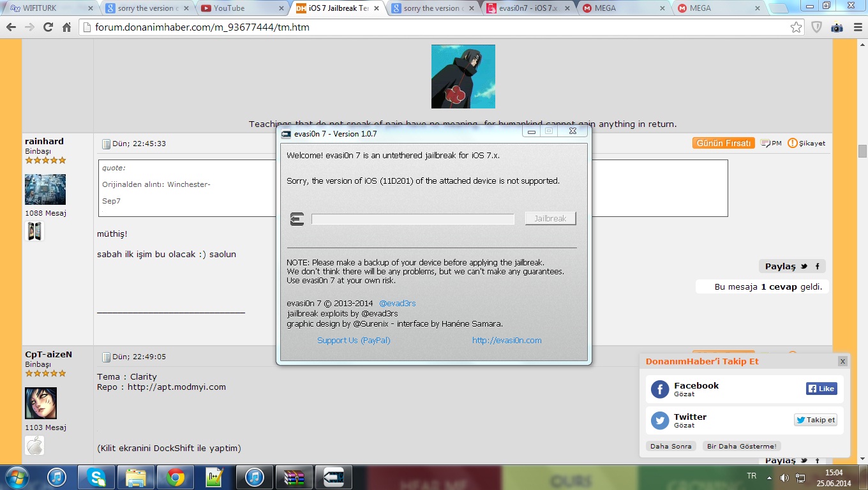This screenshot has height=490, width=868.
Task: Show hidden system tray icons
Action: point(770,477)
